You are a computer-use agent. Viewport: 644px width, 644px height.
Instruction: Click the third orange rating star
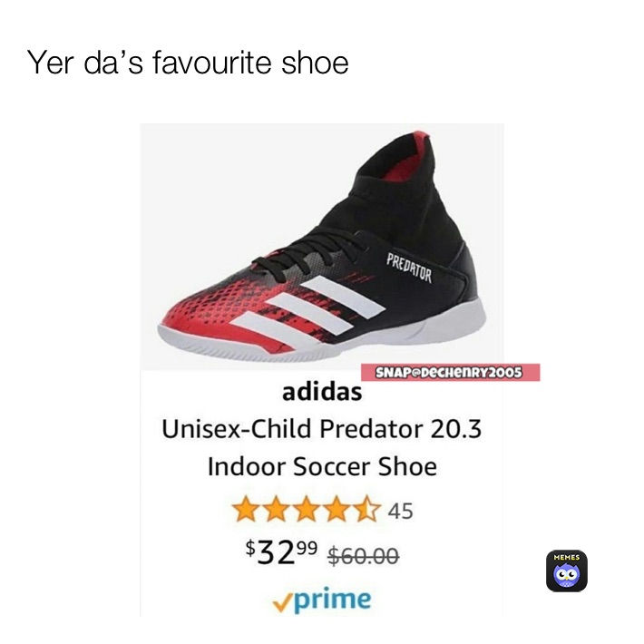[306, 509]
